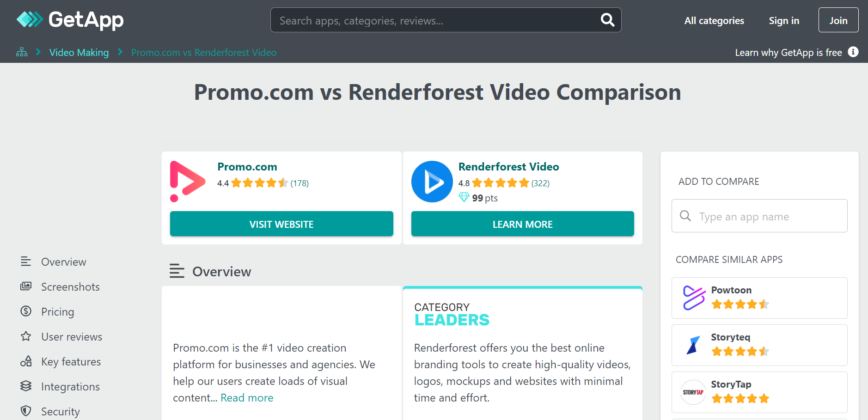Click the Video Making breadcrumb link
868x420 pixels.
click(79, 53)
